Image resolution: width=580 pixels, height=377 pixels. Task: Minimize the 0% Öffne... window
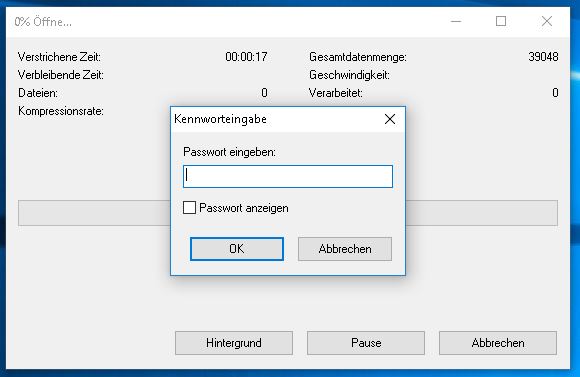pos(456,21)
